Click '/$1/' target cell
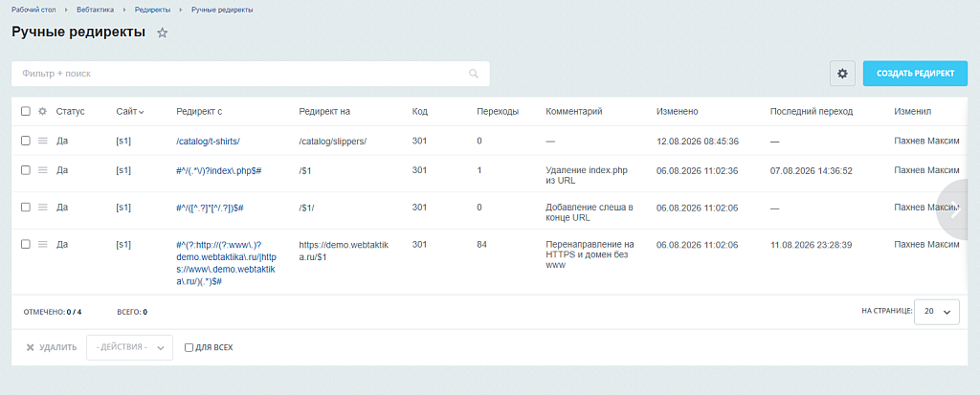980x395 pixels. click(x=309, y=208)
